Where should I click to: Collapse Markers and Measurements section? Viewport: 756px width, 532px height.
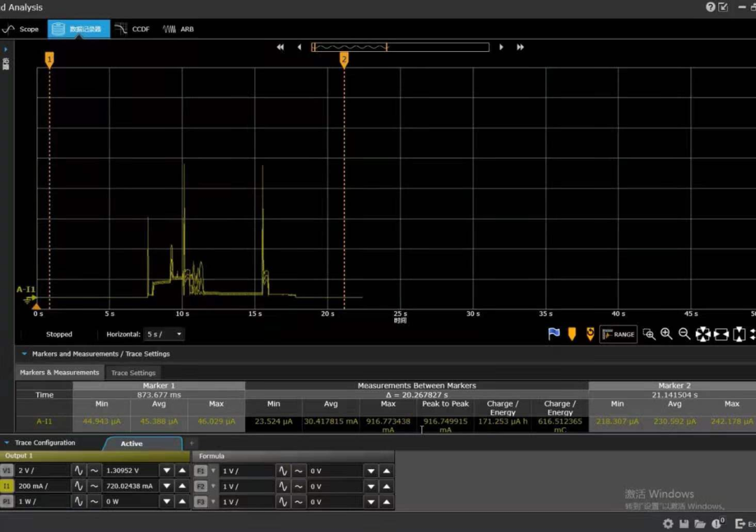click(x=24, y=353)
